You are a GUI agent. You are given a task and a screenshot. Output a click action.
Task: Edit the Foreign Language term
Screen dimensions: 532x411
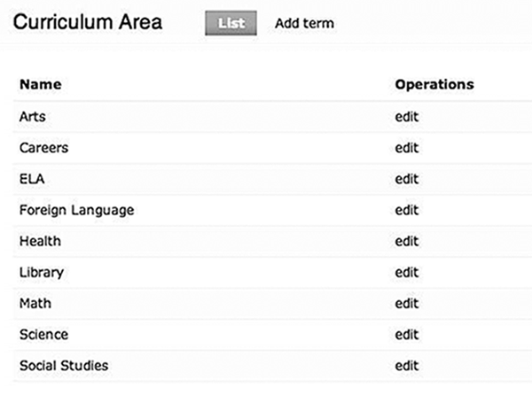pyautogui.click(x=406, y=210)
